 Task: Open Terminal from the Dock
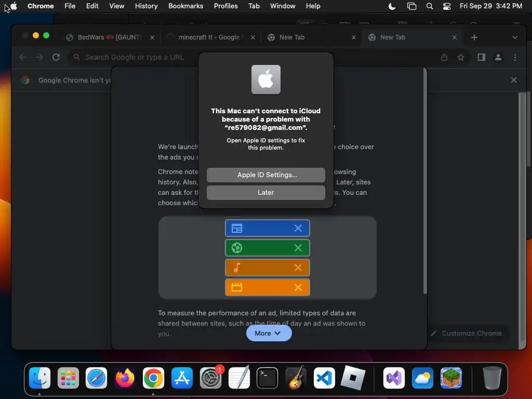(268, 377)
